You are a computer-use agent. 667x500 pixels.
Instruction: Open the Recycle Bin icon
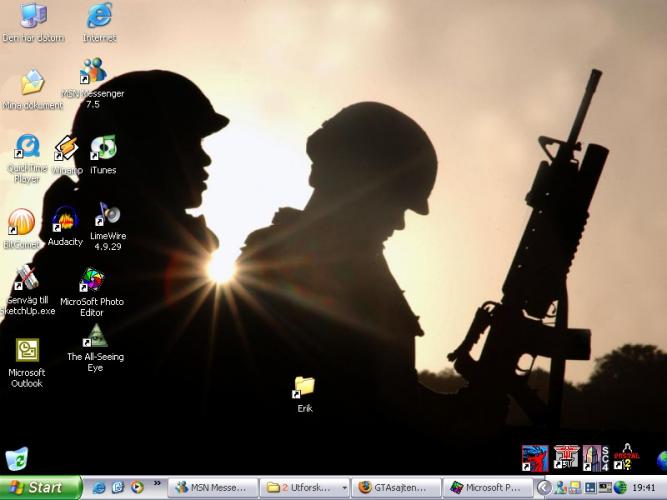pyautogui.click(x=17, y=459)
